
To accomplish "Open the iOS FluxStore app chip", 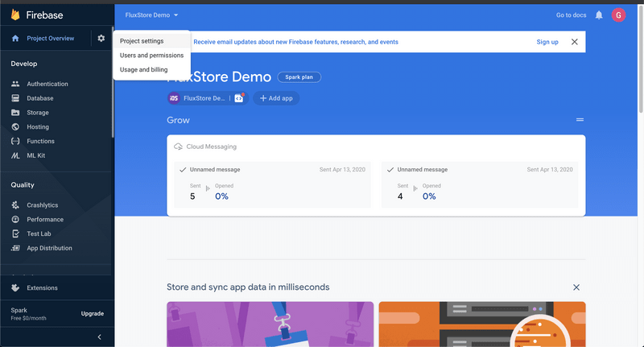I will point(196,98).
